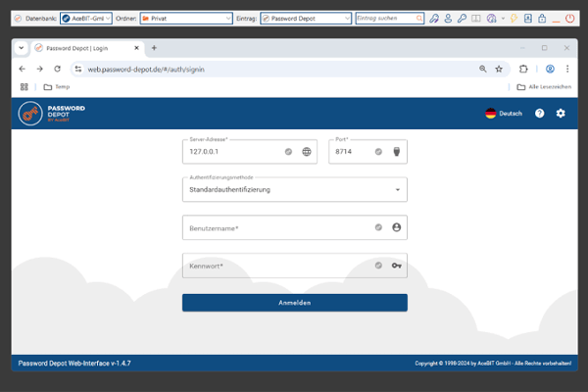Open help with the question mark icon
This screenshot has width=588, height=392.
[539, 114]
